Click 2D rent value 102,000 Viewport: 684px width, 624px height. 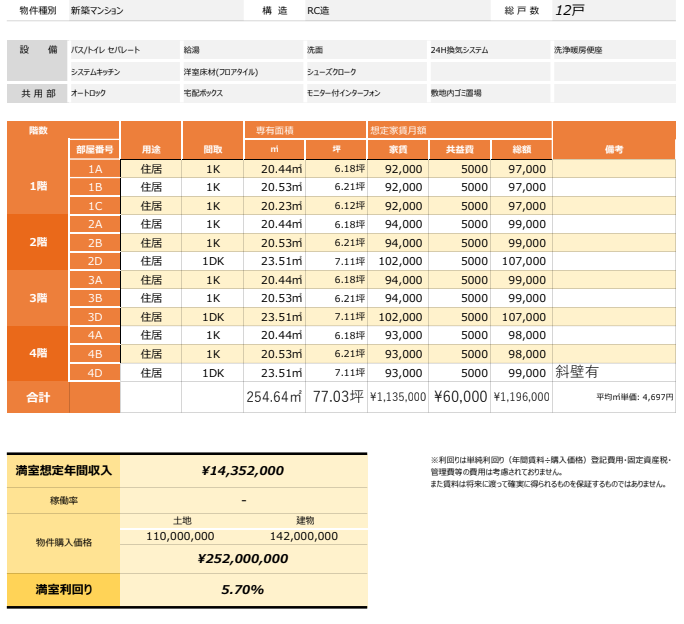pyautogui.click(x=398, y=261)
